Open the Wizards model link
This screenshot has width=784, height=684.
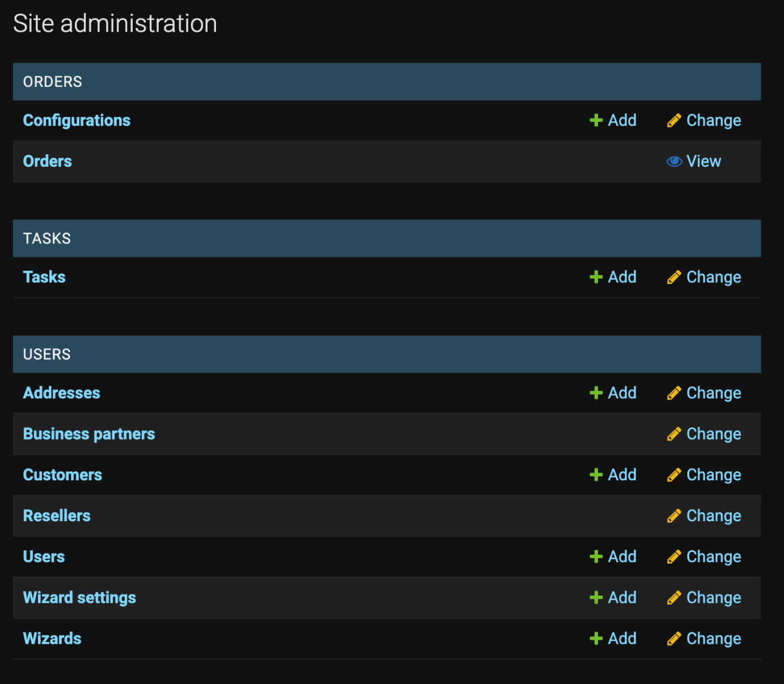tap(52, 638)
